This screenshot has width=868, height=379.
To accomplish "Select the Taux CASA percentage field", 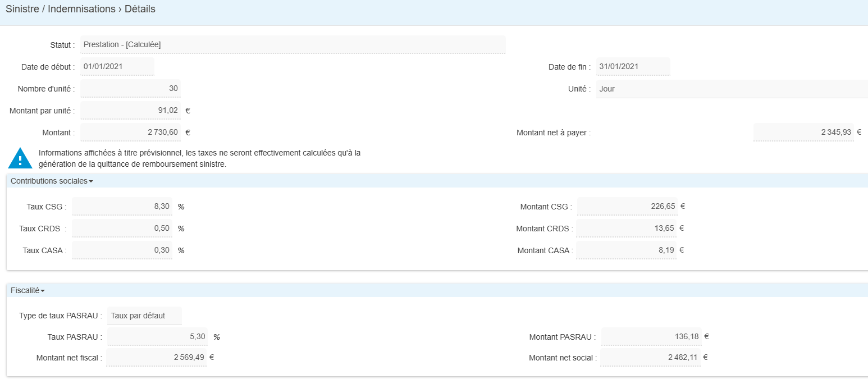I will tap(122, 250).
